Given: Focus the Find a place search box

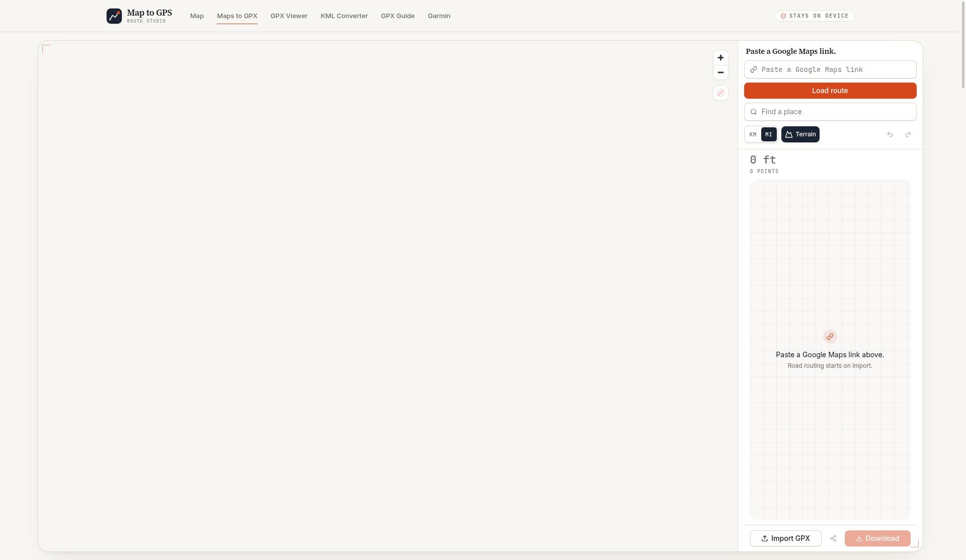Looking at the screenshot, I should (x=830, y=112).
